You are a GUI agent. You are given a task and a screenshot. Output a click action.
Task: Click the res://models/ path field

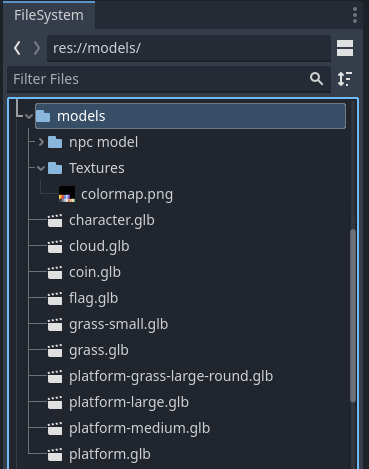click(189, 48)
